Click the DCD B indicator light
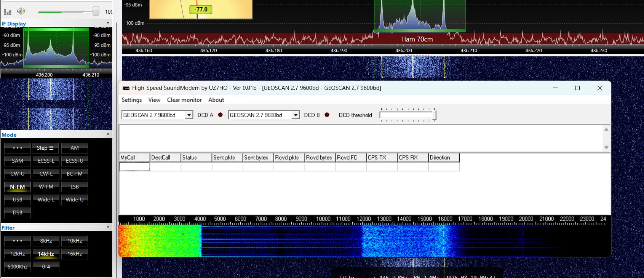 (327, 115)
